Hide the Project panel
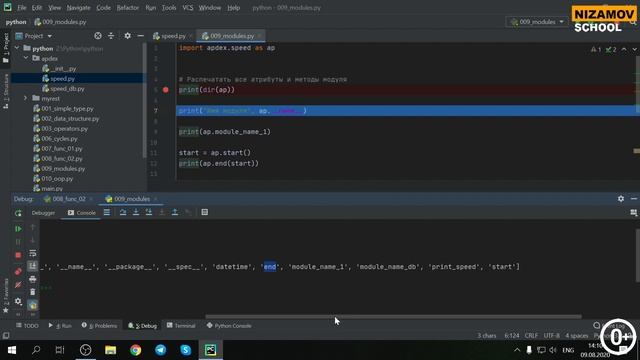 [141, 36]
